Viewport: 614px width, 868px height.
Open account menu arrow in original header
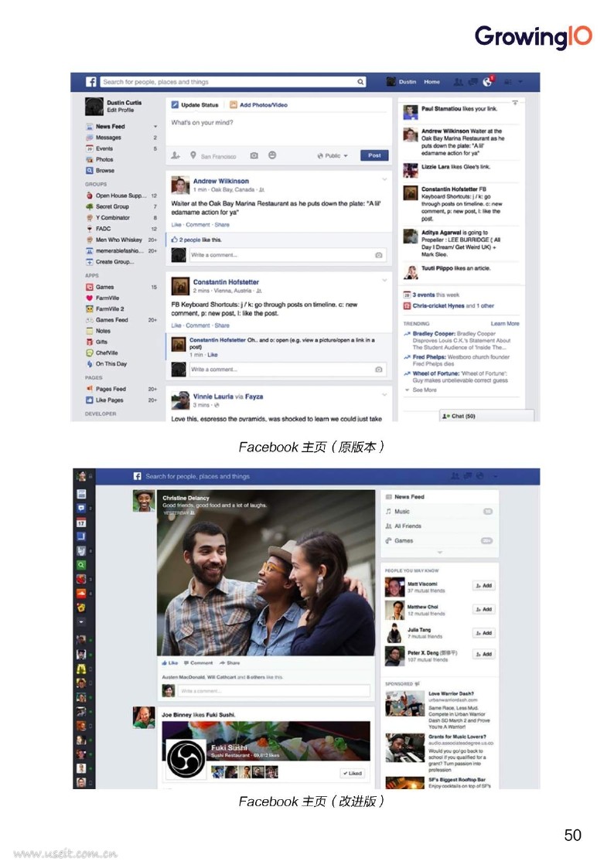point(520,82)
